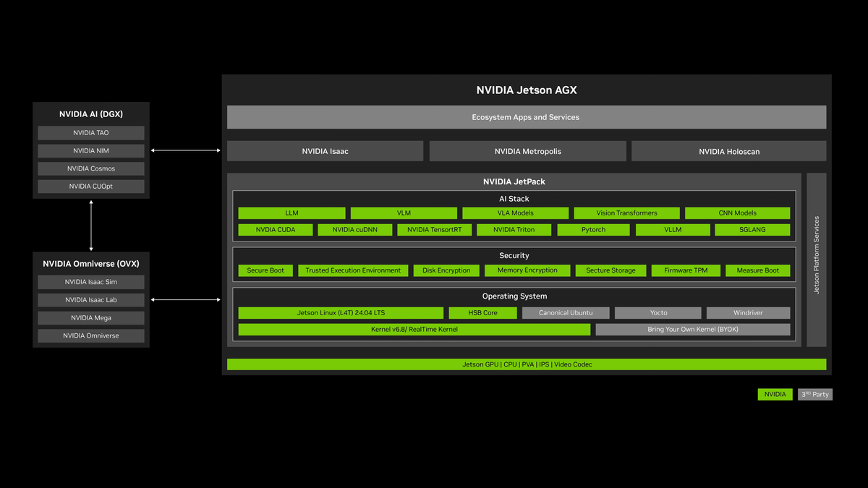Select the NVIDIA Isaac Sim box

[x=91, y=282]
